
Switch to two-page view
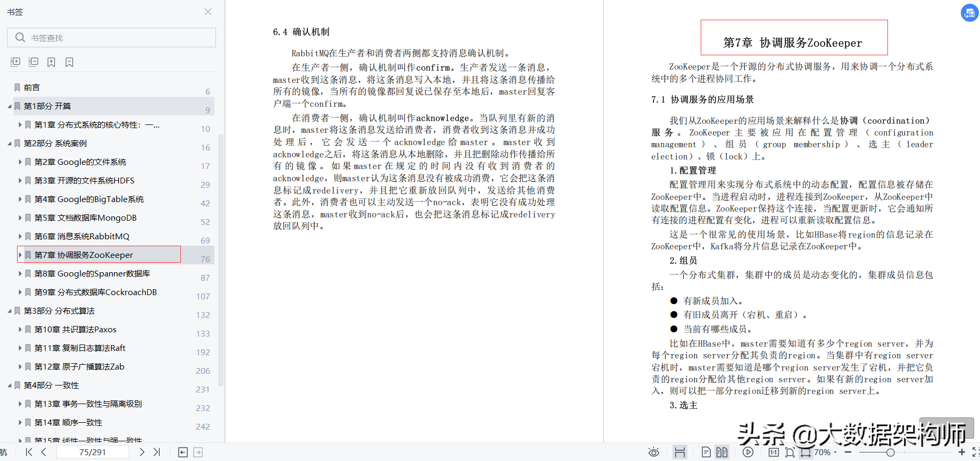pos(721,452)
